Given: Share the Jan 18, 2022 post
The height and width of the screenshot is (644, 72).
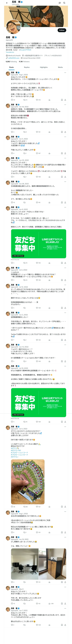Looking at the screenshot, I should pos(65,132).
